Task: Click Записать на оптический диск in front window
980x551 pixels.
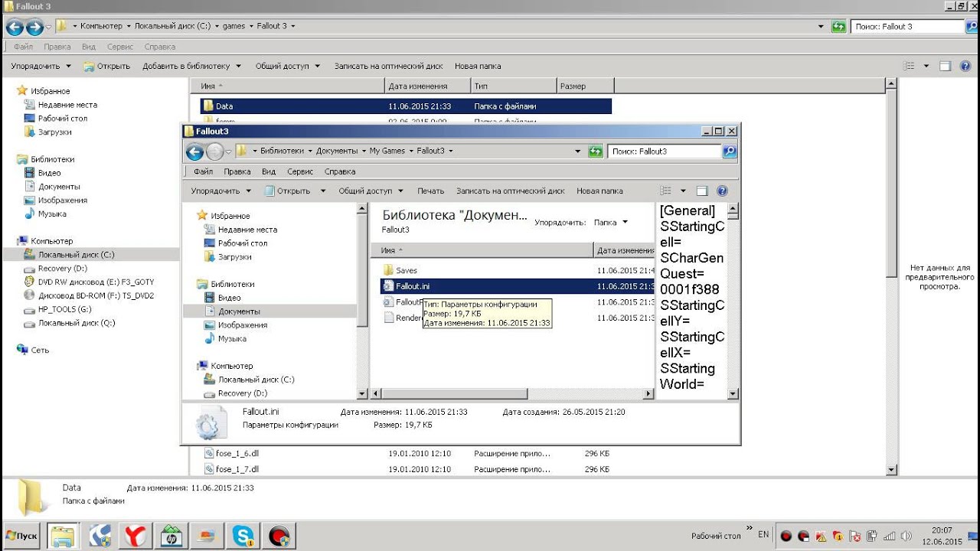Action: (511, 191)
